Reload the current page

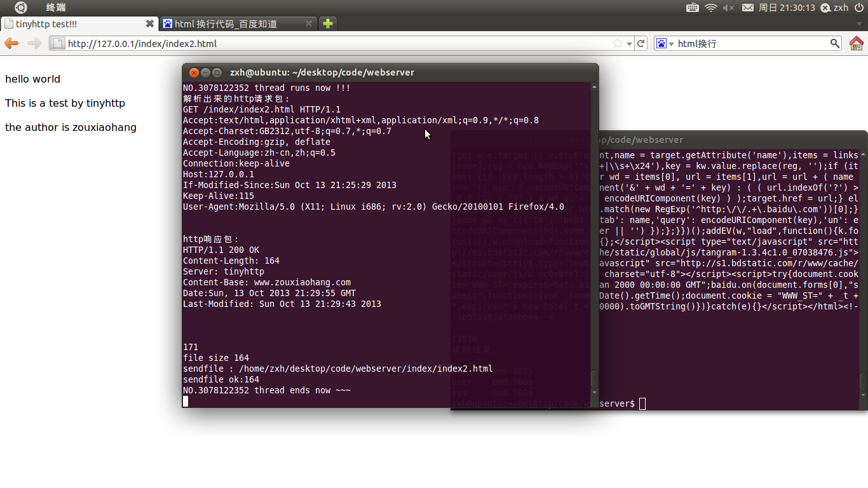(x=641, y=43)
